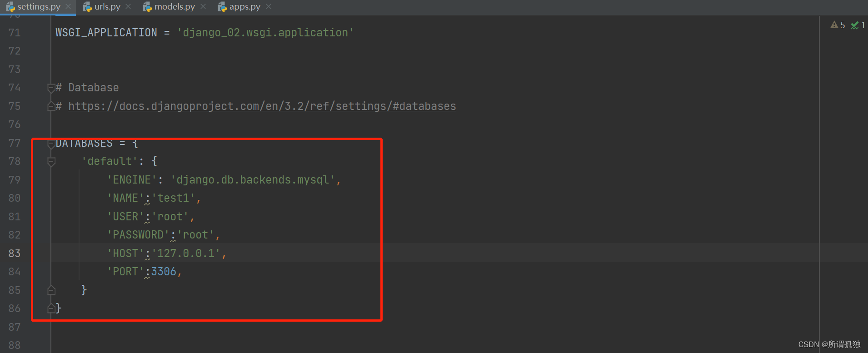Click fold end marker at line 86
This screenshot has height=353, width=868.
pos(51,308)
